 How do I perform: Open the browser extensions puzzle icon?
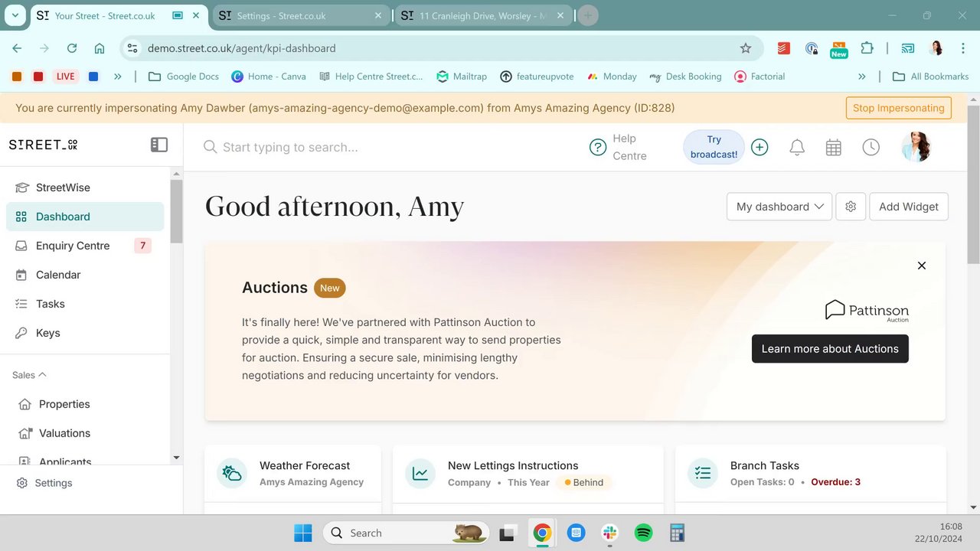point(867,48)
